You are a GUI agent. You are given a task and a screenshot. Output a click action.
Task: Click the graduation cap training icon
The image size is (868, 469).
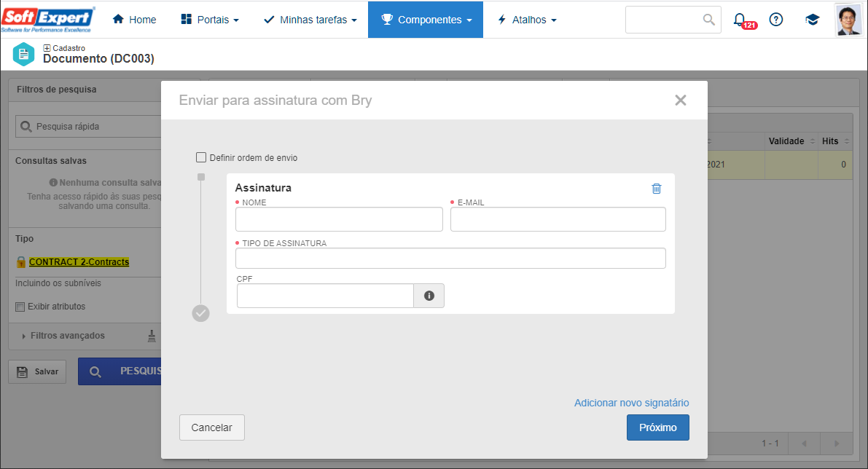tap(812, 20)
